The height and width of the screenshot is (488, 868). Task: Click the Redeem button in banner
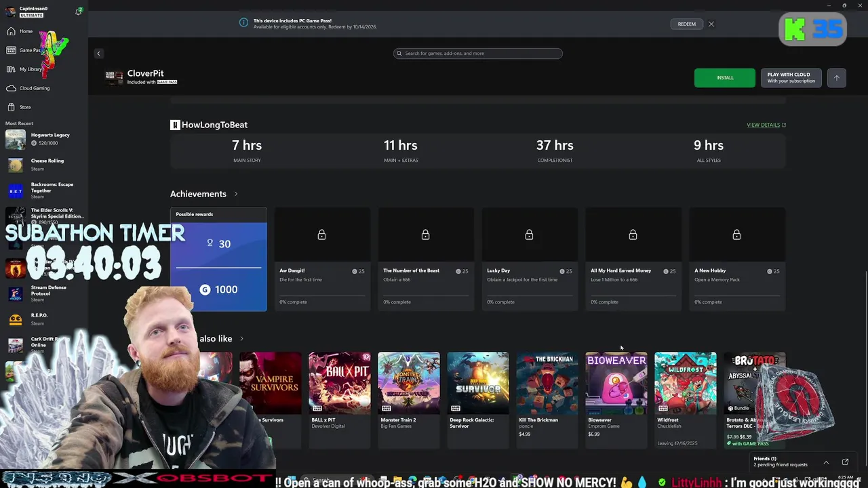686,24
